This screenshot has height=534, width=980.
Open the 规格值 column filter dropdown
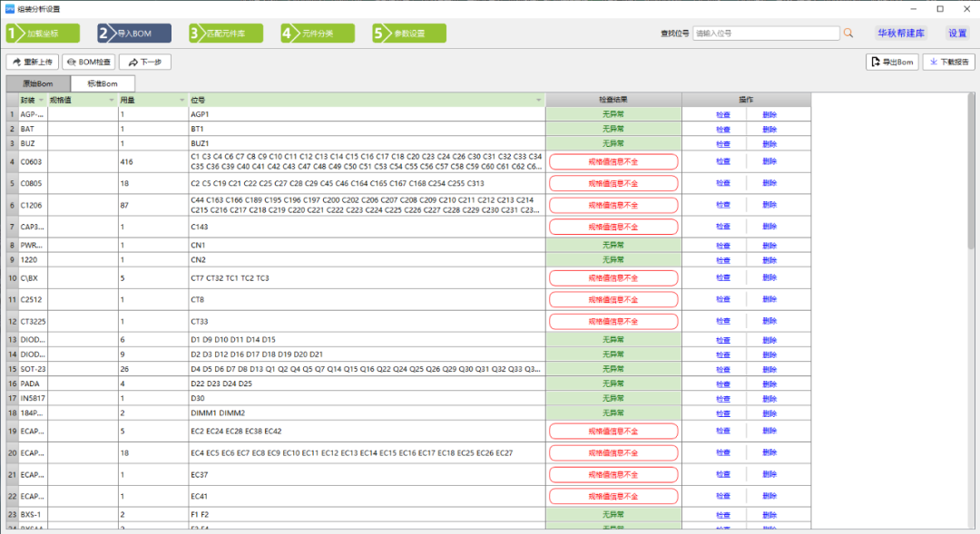click(x=112, y=100)
